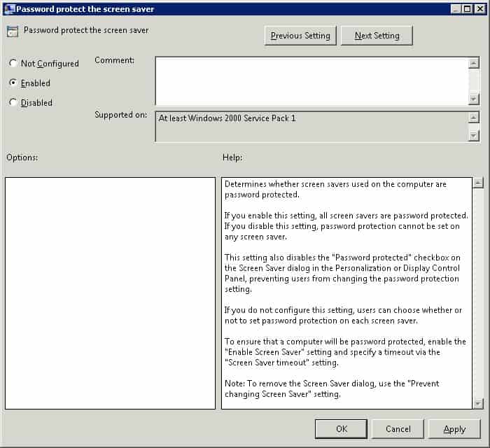Click the 'At least Windows 2000 Service Pack 1' text
The image size is (490, 448).
pyautogui.click(x=227, y=118)
